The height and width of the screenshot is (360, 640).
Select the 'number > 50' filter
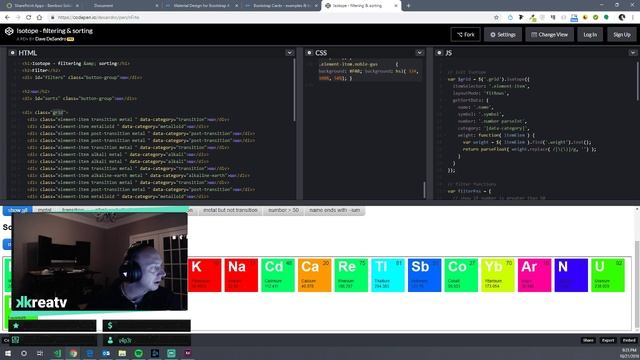[283, 210]
